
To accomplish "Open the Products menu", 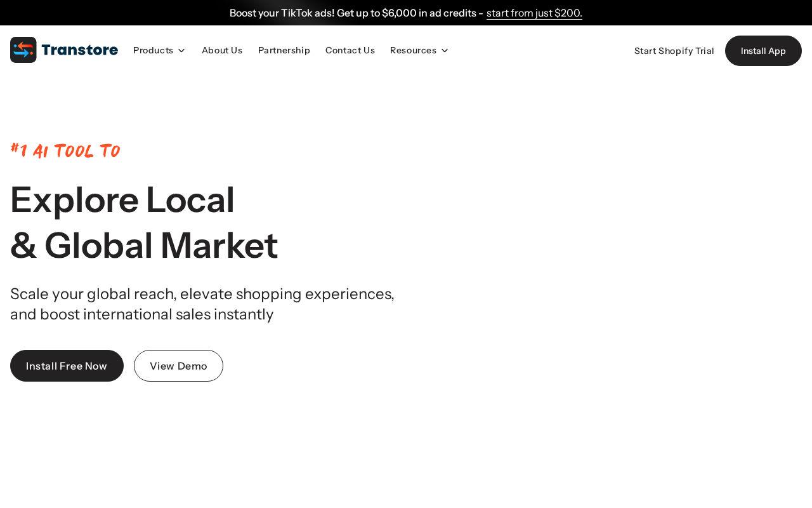I will (x=153, y=50).
